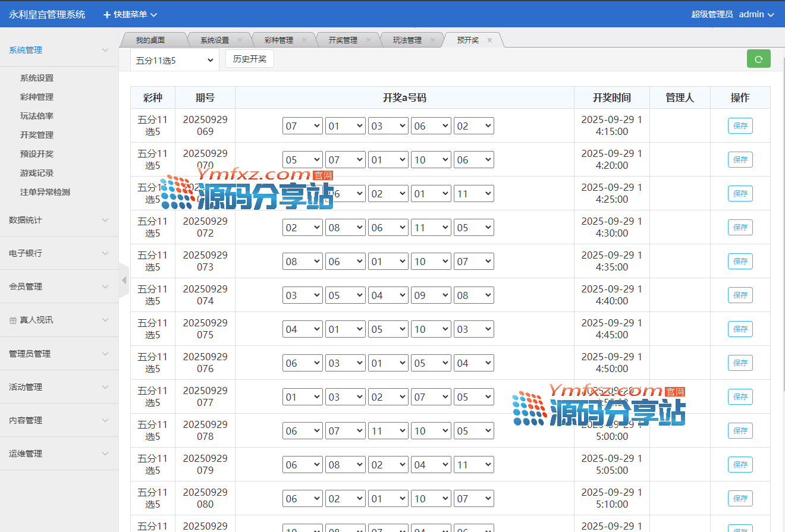Close the 系统设置 tab via X icon
This screenshot has height=532, width=785.
[x=240, y=40]
